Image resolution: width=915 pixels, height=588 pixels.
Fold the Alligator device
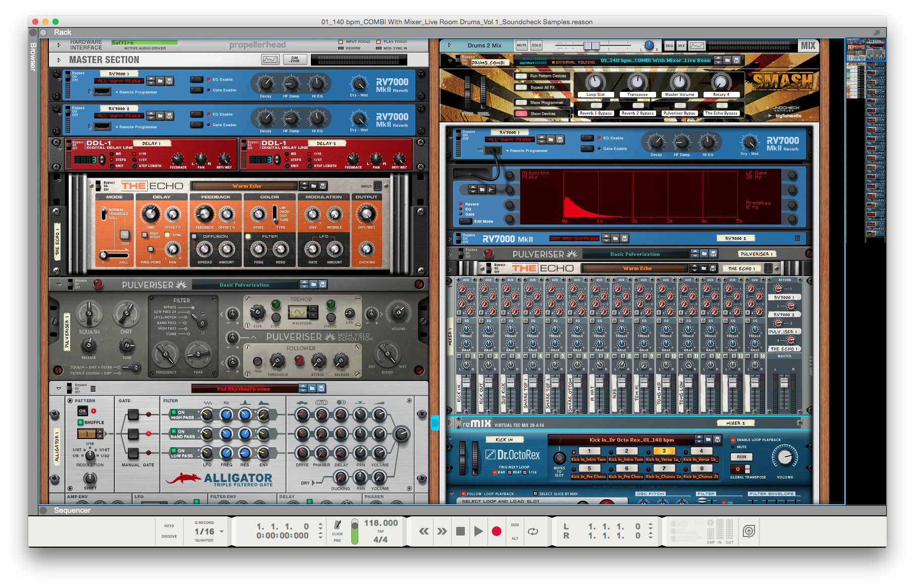click(x=59, y=389)
